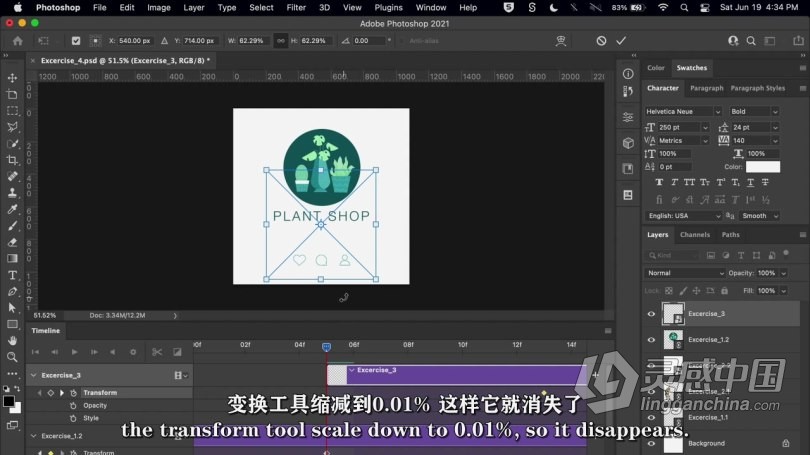This screenshot has height=455, width=810.
Task: Click the text Color swatch in Character panel
Action: 763,167
